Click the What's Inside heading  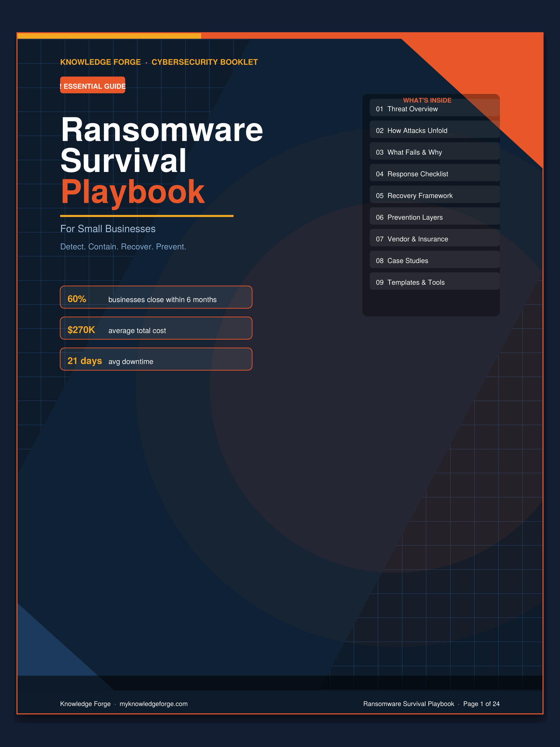[427, 101]
